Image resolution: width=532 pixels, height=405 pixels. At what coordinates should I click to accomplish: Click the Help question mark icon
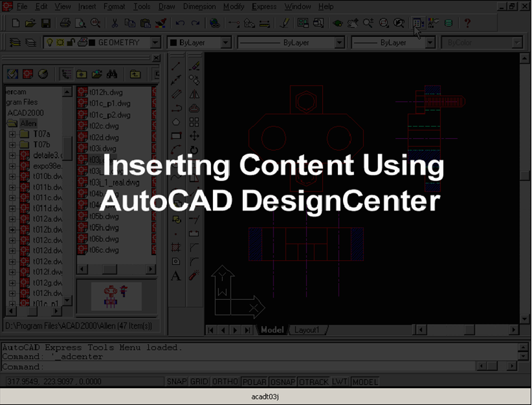[x=467, y=23]
